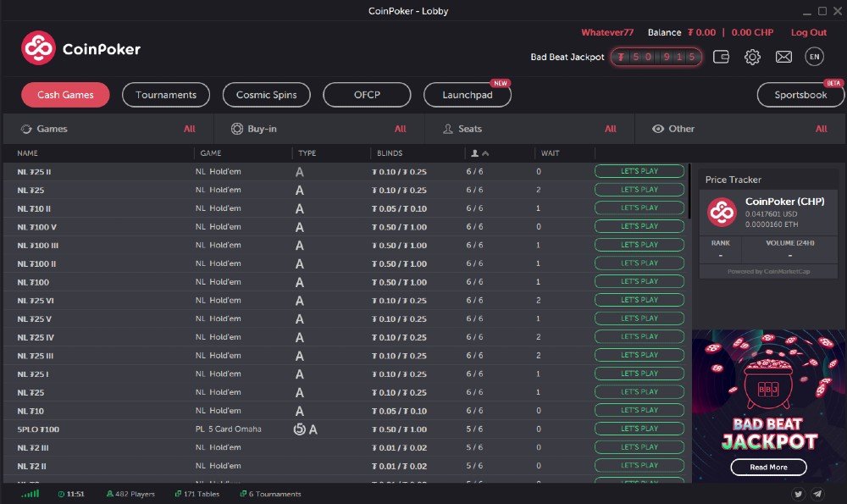Click the "11:51" clock in status bar
This screenshot has width=847, height=504.
coord(71,494)
